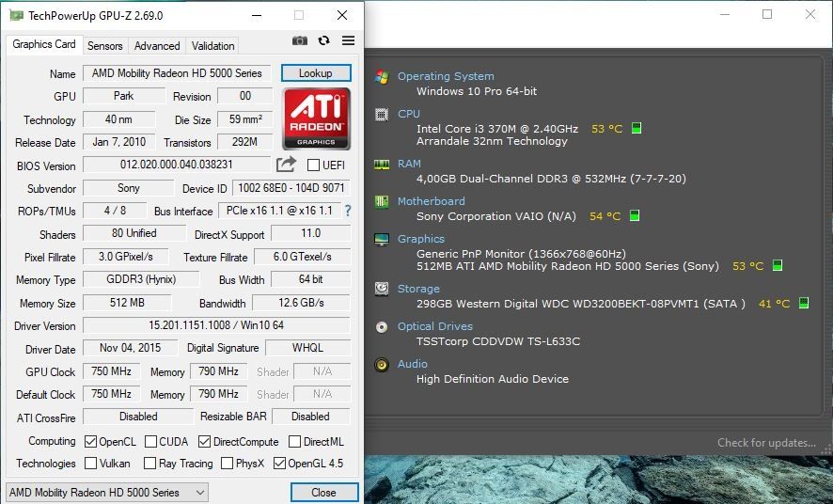Screen dimensions: 833x504
Task: Click the GPU Name field
Action: point(177,73)
